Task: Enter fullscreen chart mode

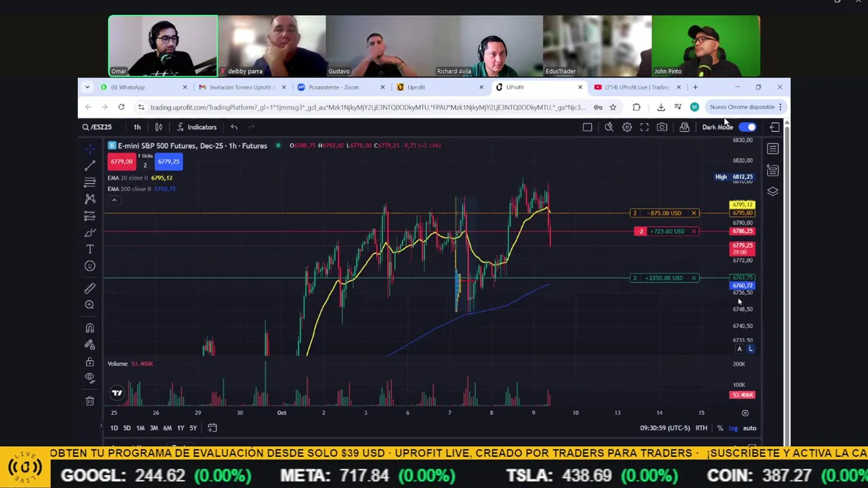Action: pyautogui.click(x=644, y=127)
